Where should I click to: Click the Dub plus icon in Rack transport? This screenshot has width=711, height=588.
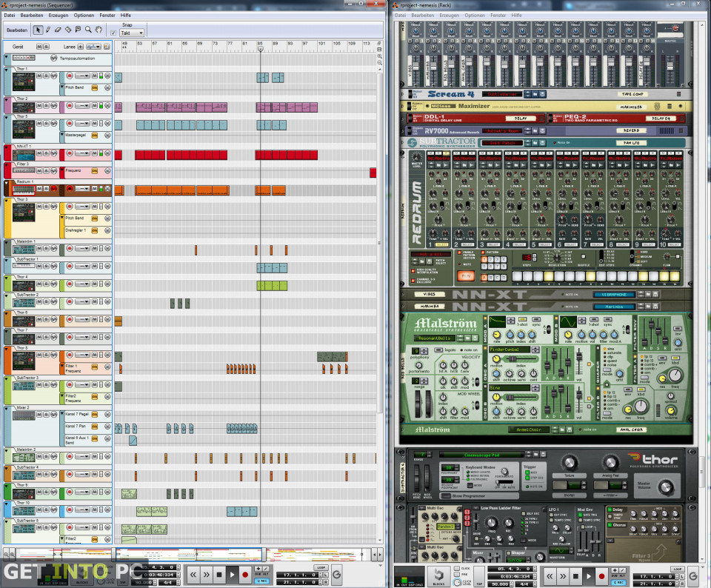pyautogui.click(x=615, y=571)
